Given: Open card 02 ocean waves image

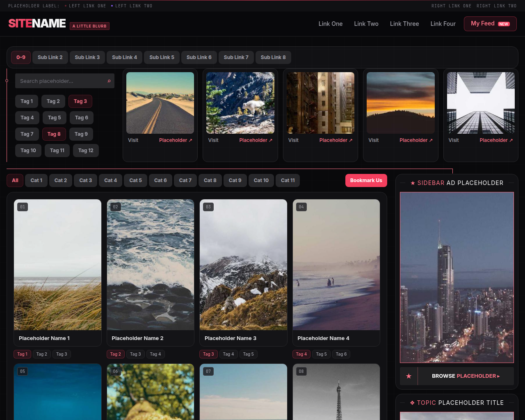Looking at the screenshot, I should point(151,265).
